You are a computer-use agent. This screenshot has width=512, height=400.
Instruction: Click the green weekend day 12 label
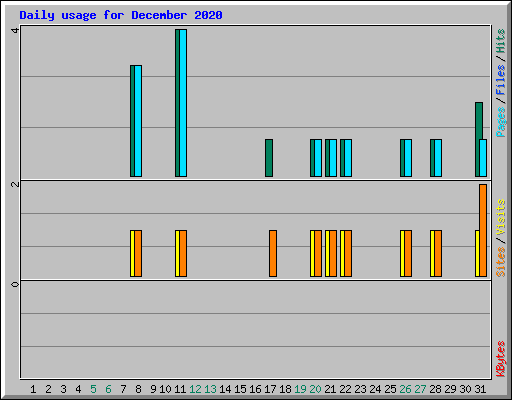click(x=195, y=389)
